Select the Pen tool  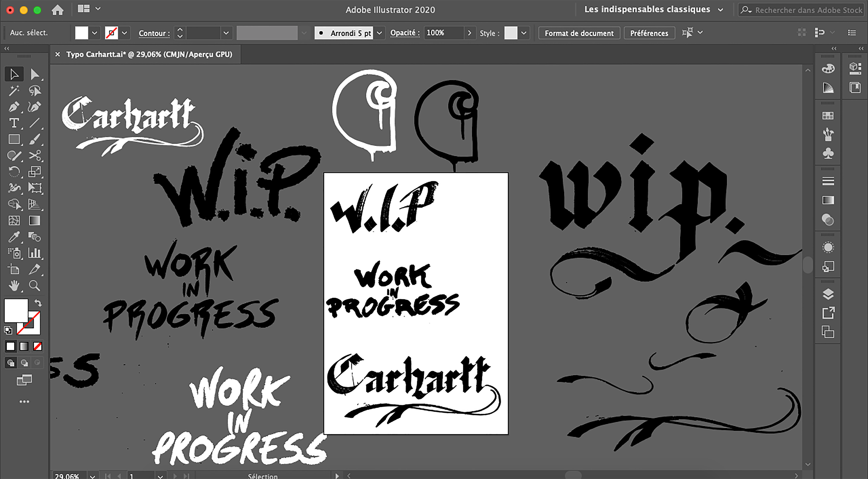coord(14,107)
